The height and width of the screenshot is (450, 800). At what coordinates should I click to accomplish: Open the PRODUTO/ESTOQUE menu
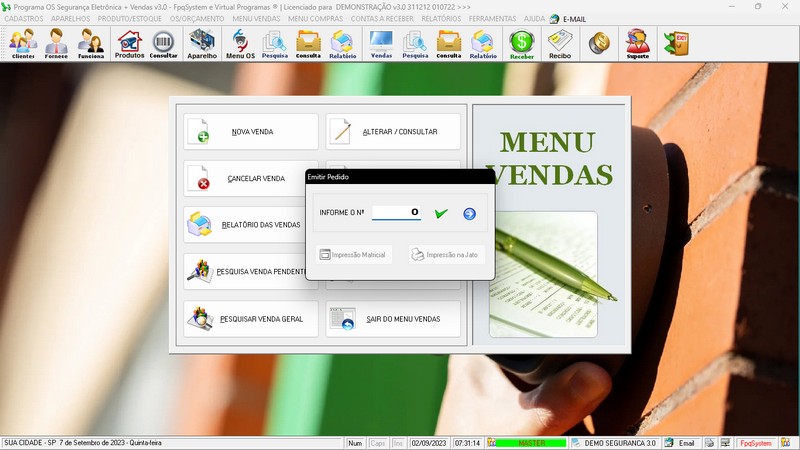coord(130,18)
